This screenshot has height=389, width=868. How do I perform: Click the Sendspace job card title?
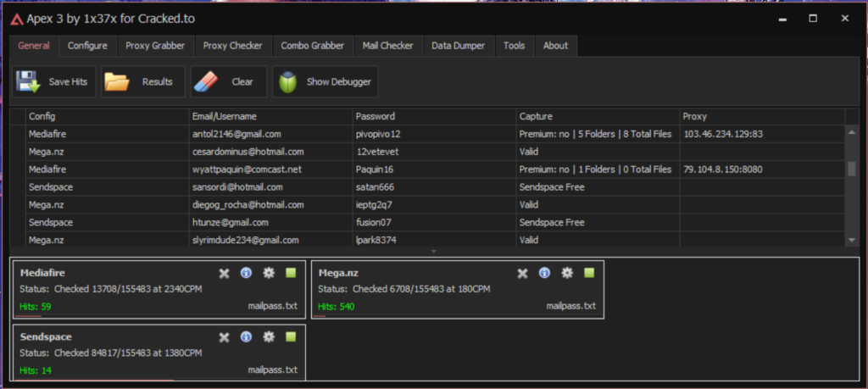click(46, 337)
